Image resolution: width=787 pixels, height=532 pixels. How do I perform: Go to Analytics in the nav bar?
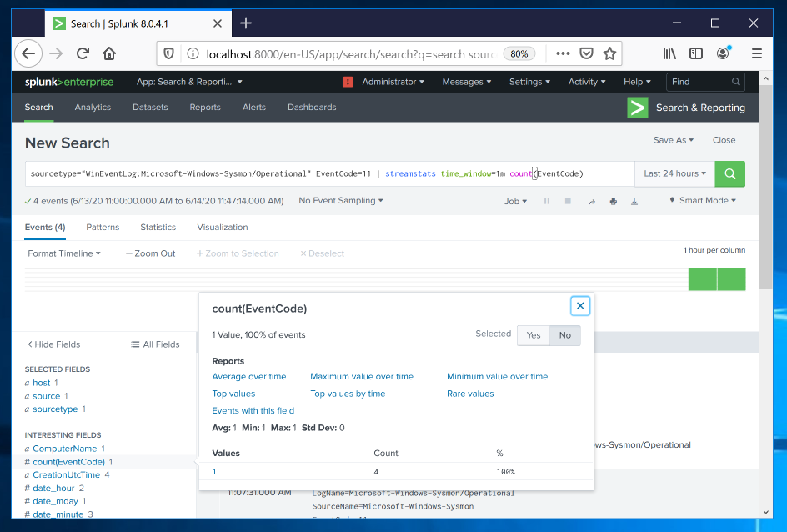93,108
